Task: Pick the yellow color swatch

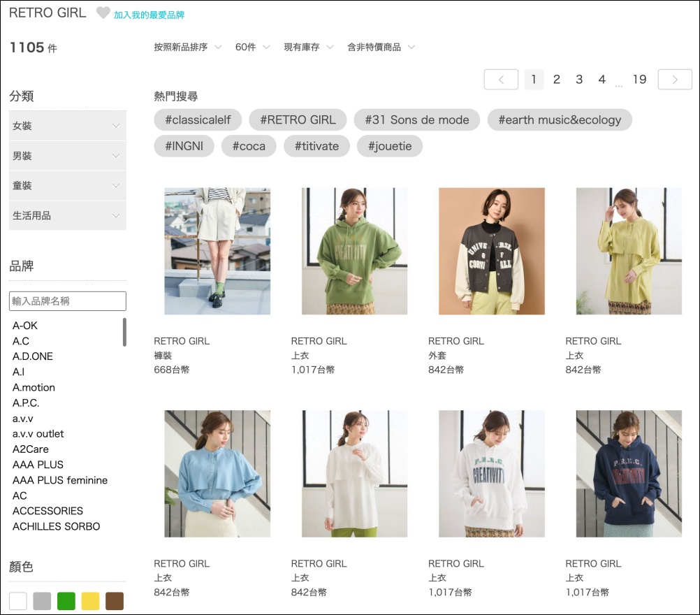Action: pyautogui.click(x=90, y=601)
